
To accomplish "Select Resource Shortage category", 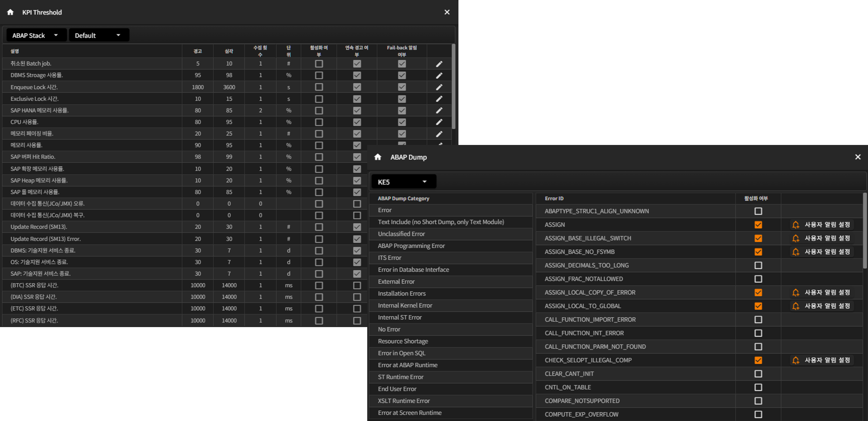I will pos(451,341).
